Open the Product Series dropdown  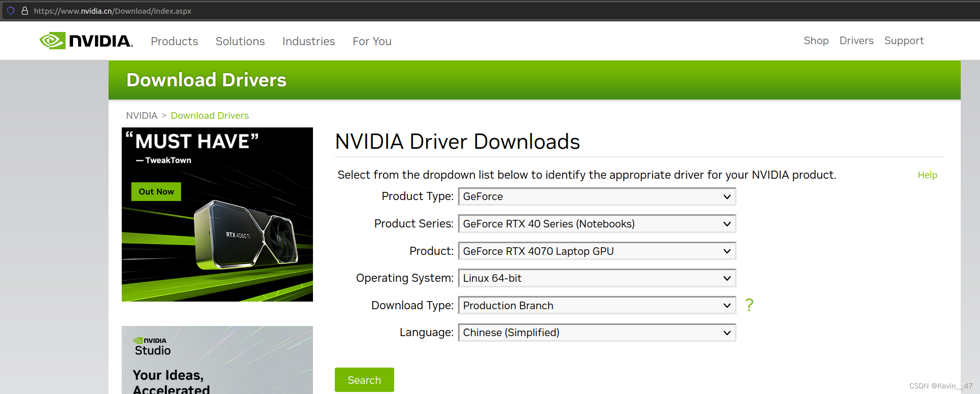point(597,224)
